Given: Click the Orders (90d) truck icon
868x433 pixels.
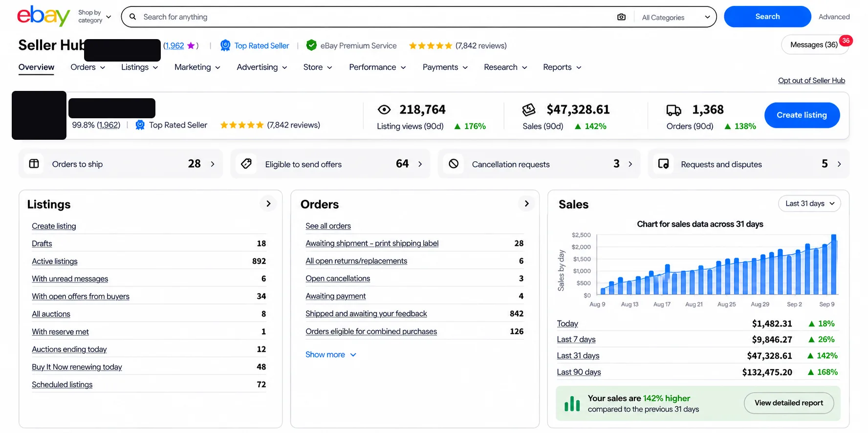Looking at the screenshot, I should [x=674, y=110].
